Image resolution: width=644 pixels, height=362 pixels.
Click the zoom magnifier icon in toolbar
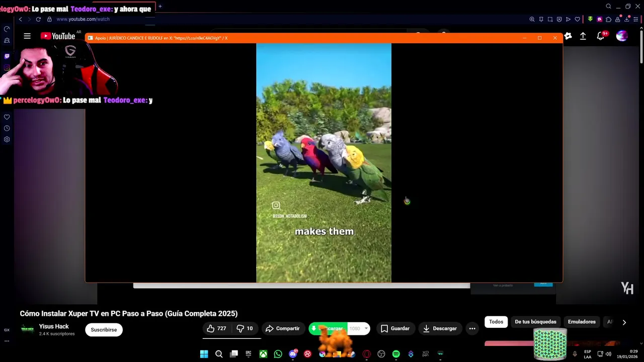[x=532, y=19]
